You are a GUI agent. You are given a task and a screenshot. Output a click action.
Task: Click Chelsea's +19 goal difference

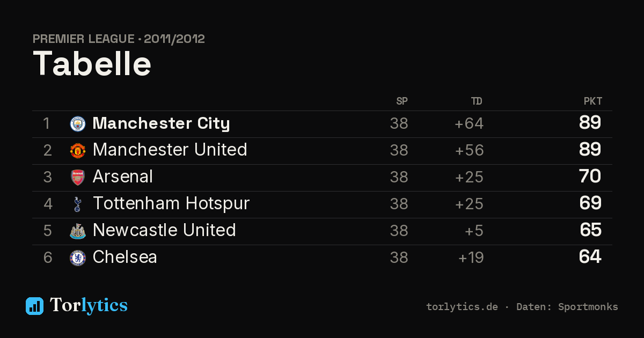(471, 258)
